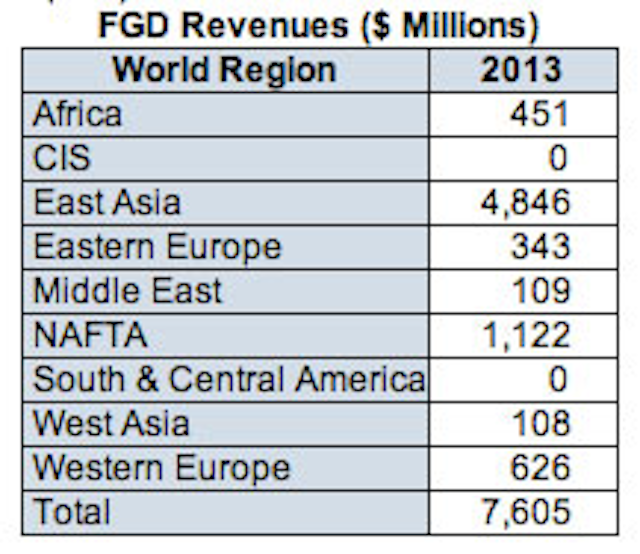The width and height of the screenshot is (640, 554).
Task: Select the East Asia value 4,846
Action: pos(525,202)
